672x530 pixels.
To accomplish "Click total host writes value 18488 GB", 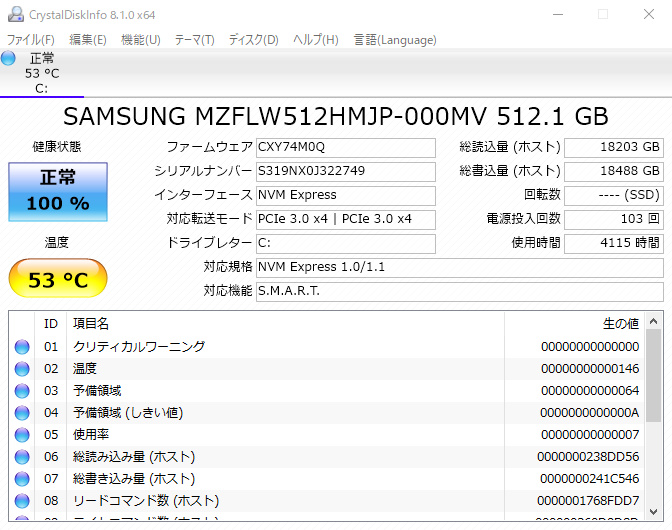I will tap(614, 171).
